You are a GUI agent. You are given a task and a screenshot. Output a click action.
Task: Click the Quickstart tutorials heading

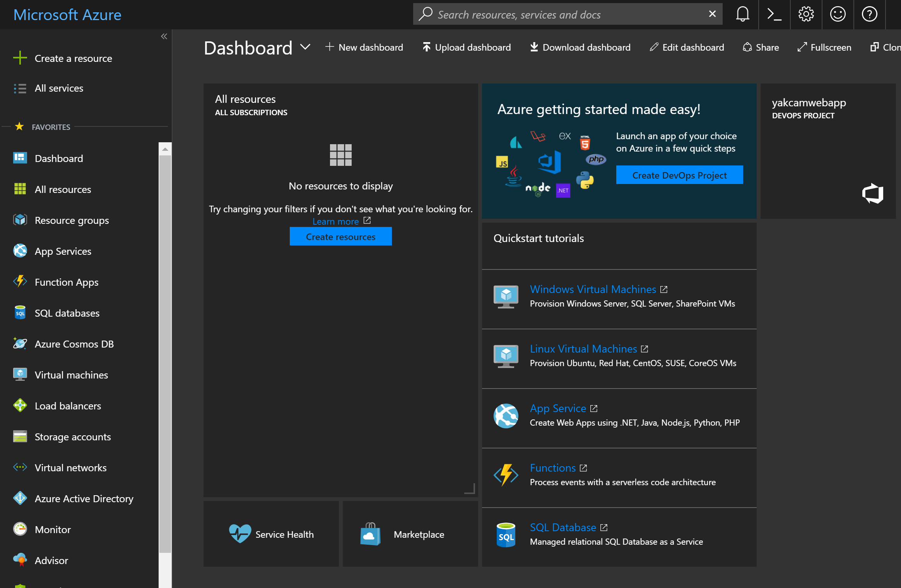tap(539, 238)
